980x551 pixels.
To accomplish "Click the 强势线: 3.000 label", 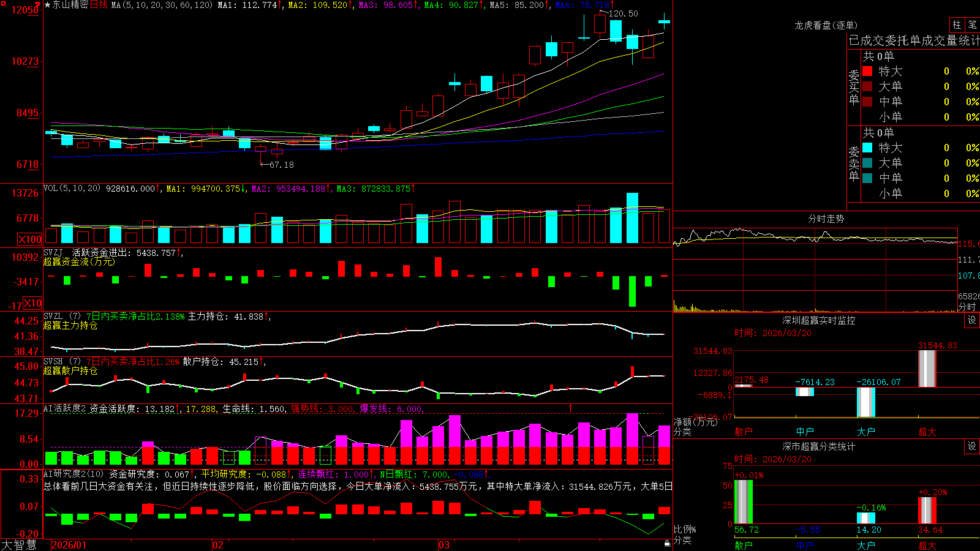I will 322,408.
